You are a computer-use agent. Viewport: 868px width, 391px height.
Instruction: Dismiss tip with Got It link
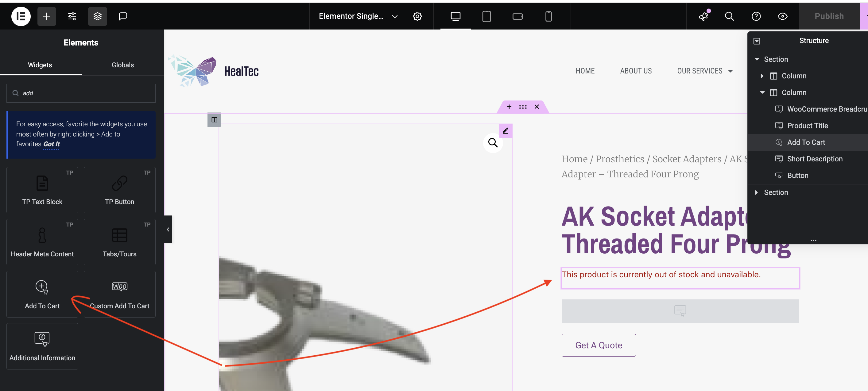(x=51, y=144)
